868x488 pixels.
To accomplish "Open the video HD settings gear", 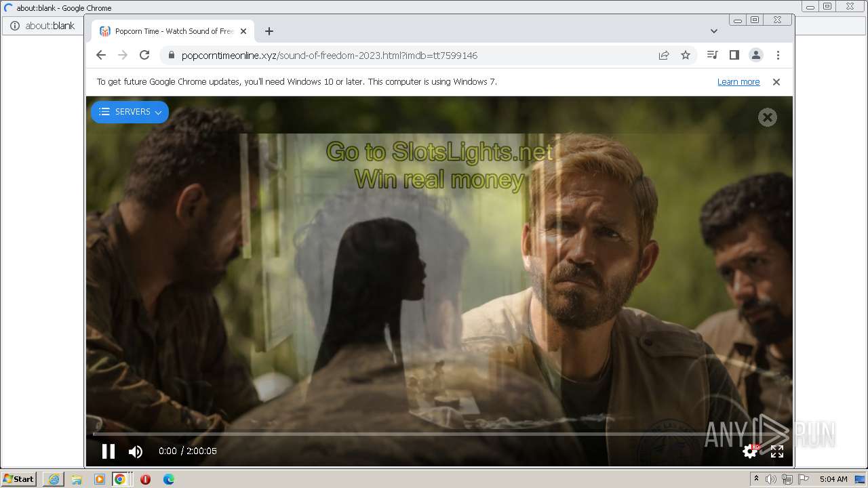I will tap(750, 451).
